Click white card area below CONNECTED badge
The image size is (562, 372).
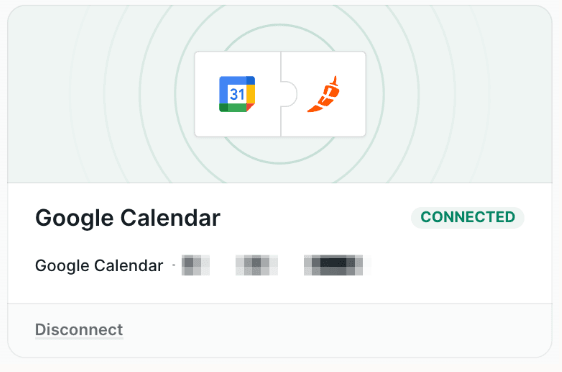tap(466, 265)
